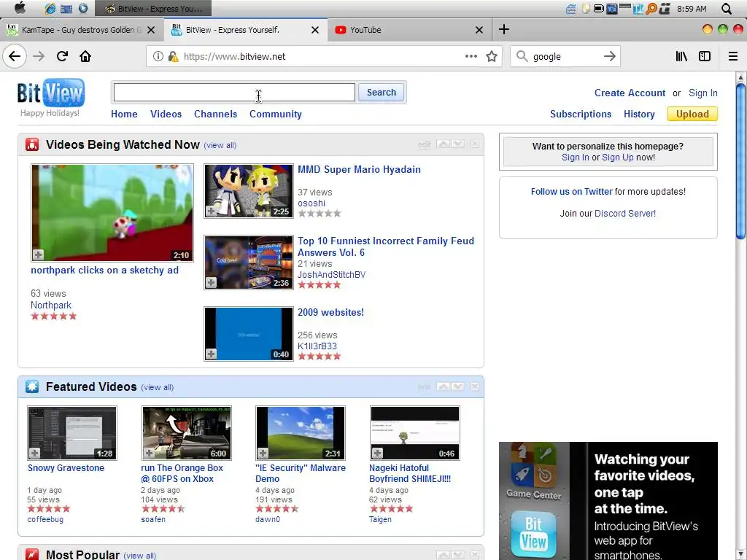Show site information for bitview.net

click(158, 57)
